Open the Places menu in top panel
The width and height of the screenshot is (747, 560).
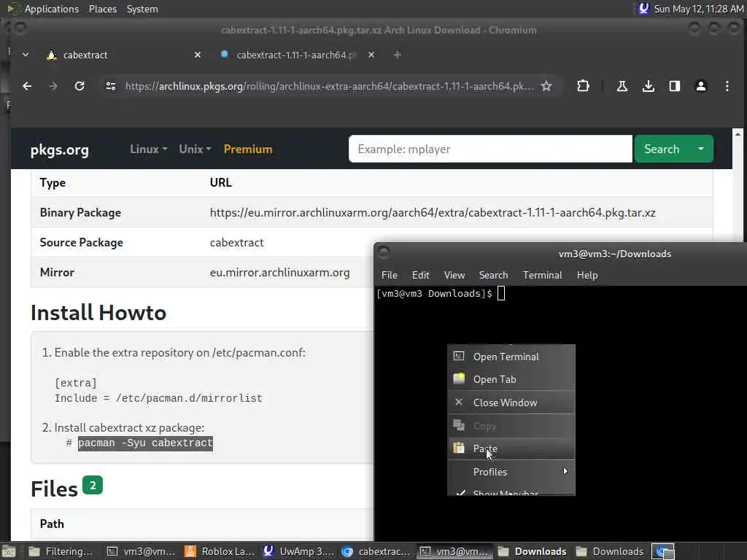click(x=102, y=9)
